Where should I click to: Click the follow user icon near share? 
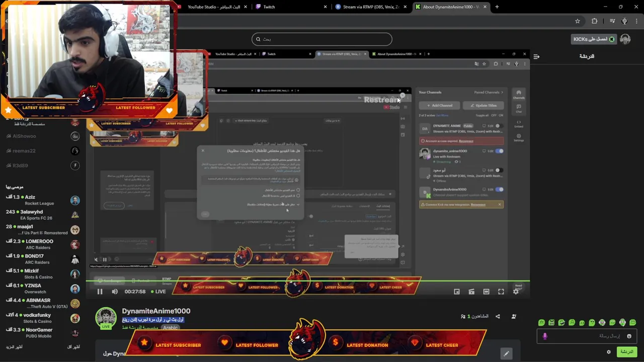pyautogui.click(x=514, y=316)
